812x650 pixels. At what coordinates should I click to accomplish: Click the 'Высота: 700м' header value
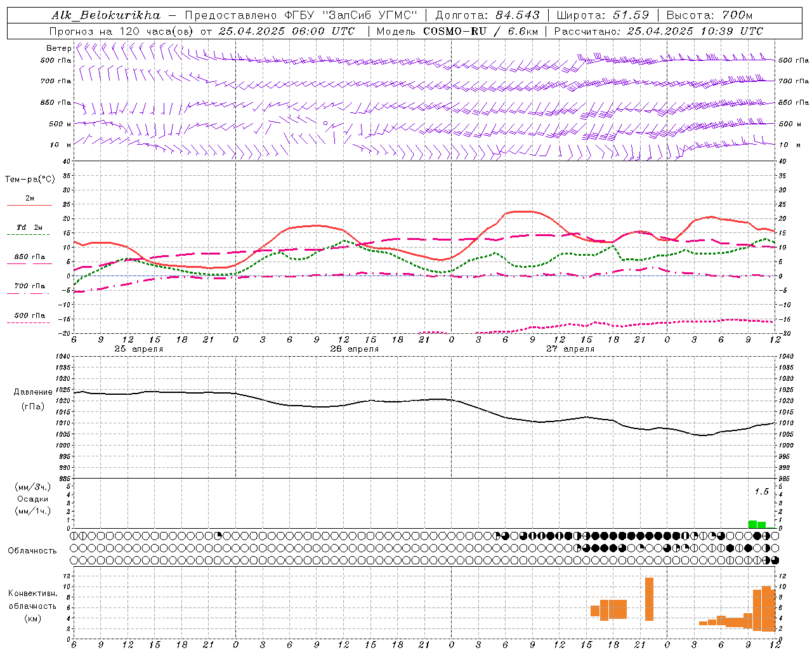tap(710, 15)
